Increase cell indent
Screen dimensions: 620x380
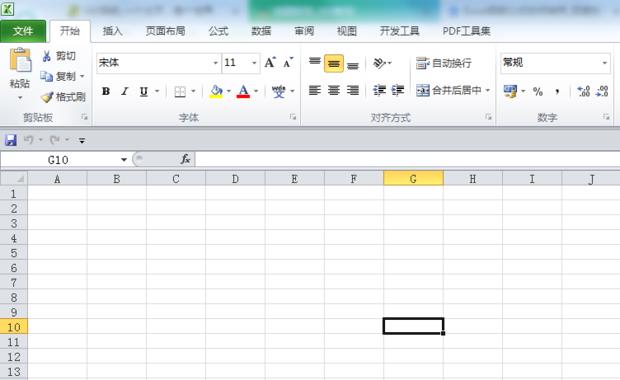coord(398,91)
